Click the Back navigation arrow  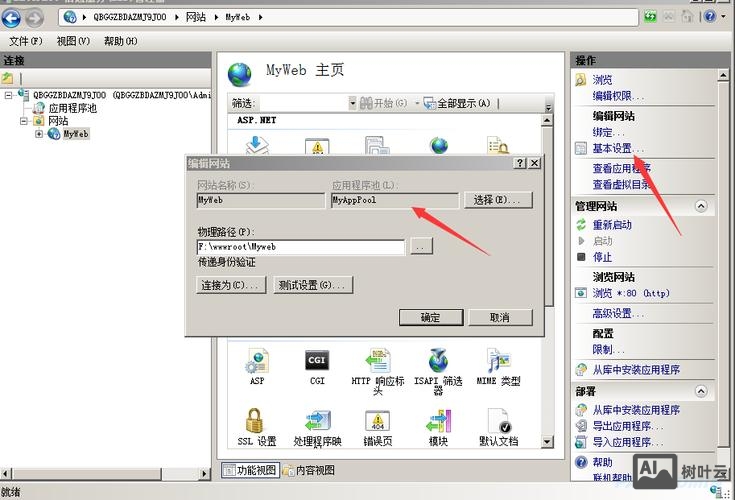coord(11,18)
